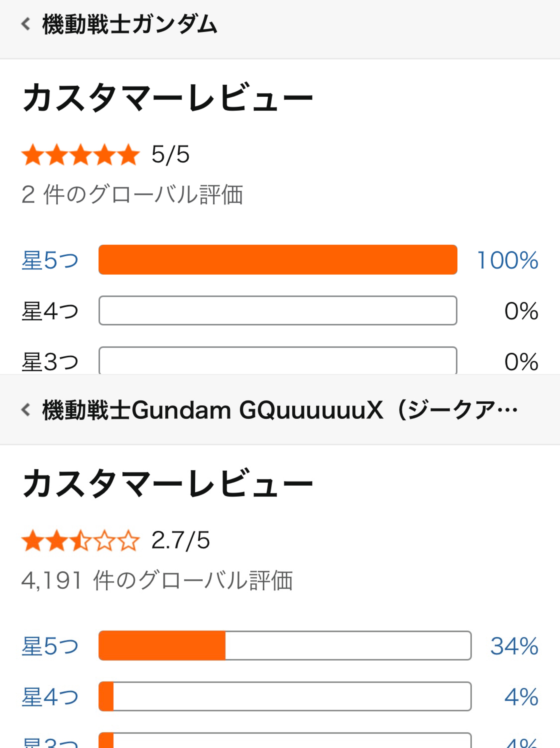Open 星5つ reviews with 34% rating
Image resolution: width=560 pixels, height=748 pixels.
50,646
